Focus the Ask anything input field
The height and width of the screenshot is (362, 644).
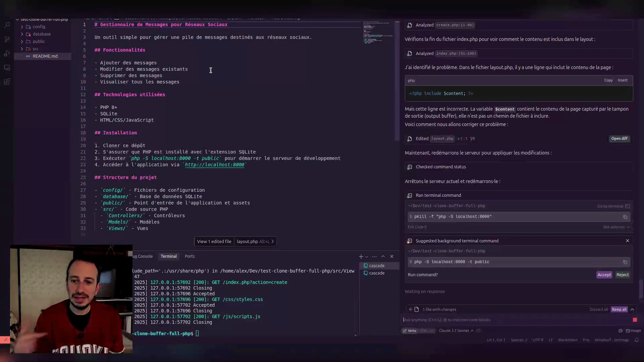point(513,320)
